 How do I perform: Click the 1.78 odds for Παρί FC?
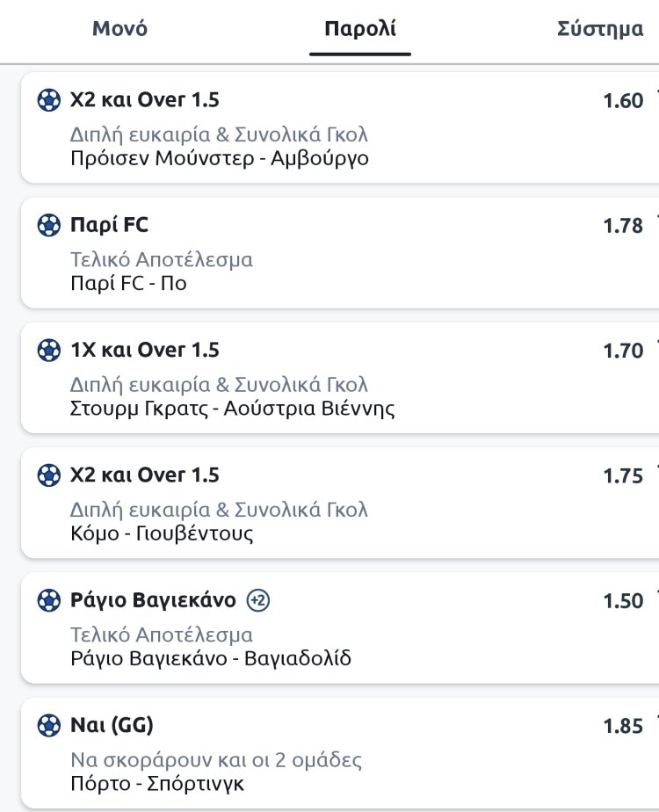tap(623, 226)
